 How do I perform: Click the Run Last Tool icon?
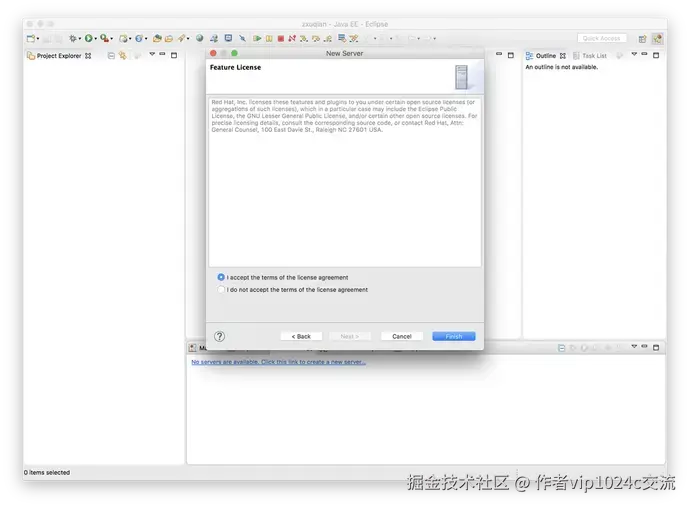(104, 39)
